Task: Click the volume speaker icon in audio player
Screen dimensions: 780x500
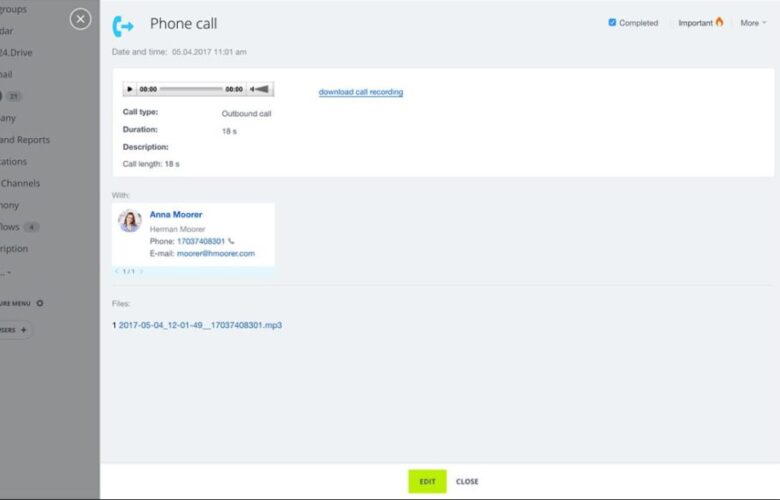Action: [260, 89]
